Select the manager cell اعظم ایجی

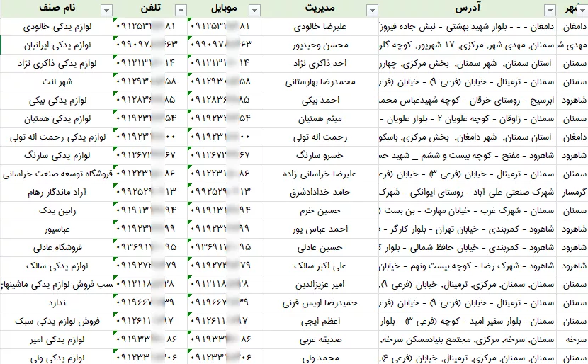(320, 321)
